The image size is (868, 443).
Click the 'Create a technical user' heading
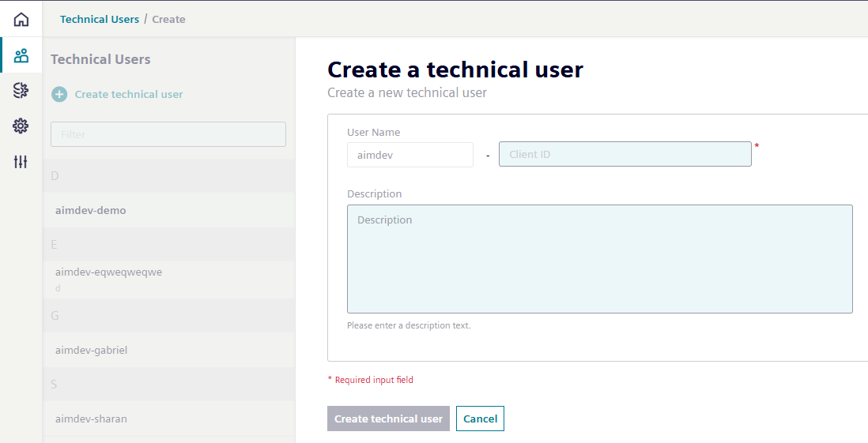pyautogui.click(x=455, y=69)
